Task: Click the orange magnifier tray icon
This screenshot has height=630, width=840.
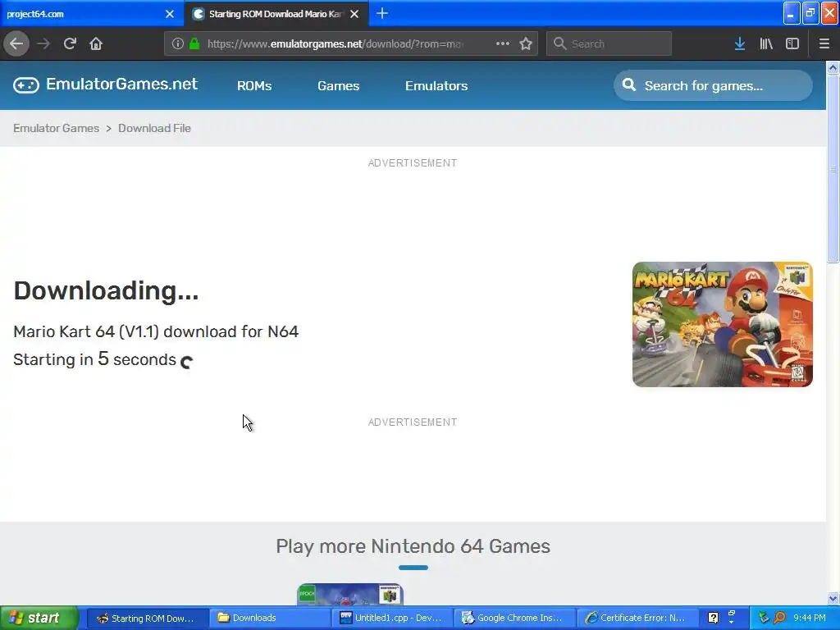Action: point(779,618)
